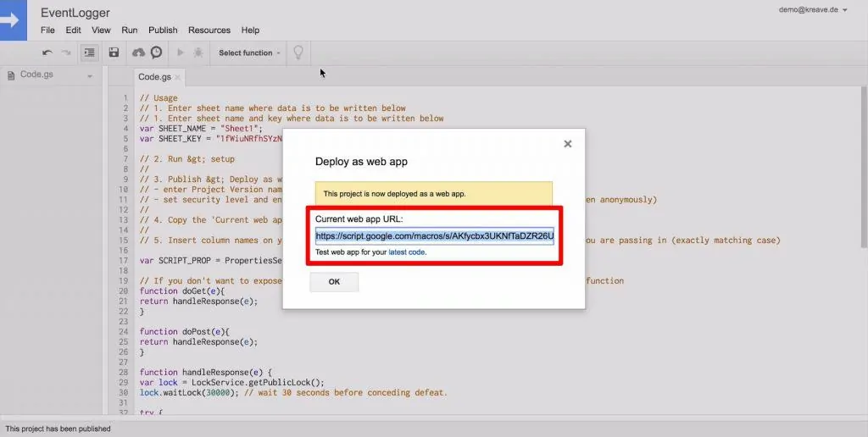
Task: Select the Code.gs file icon in sidebar
Action: tap(11, 75)
